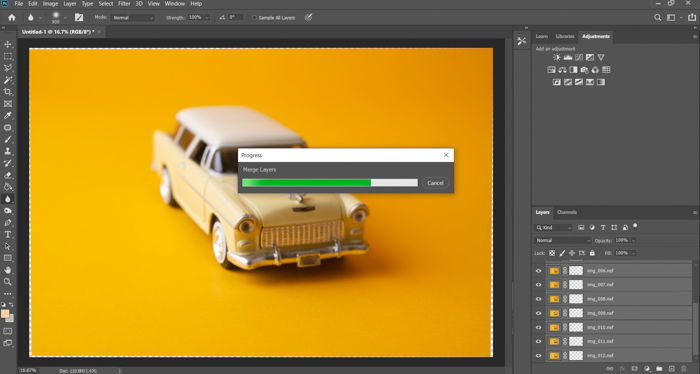700x374 pixels.
Task: Select the Horizontal Type tool
Action: point(8,235)
